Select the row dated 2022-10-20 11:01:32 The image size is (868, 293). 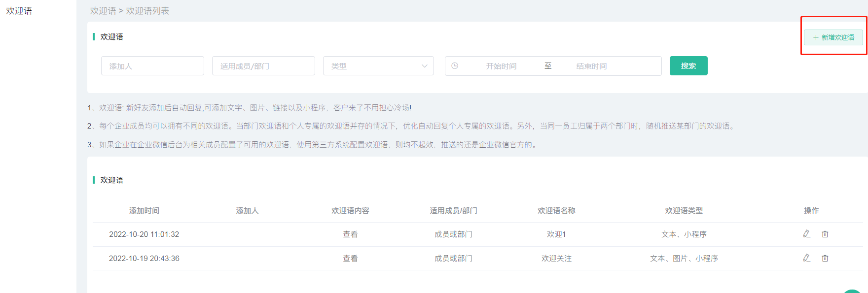tap(144, 234)
